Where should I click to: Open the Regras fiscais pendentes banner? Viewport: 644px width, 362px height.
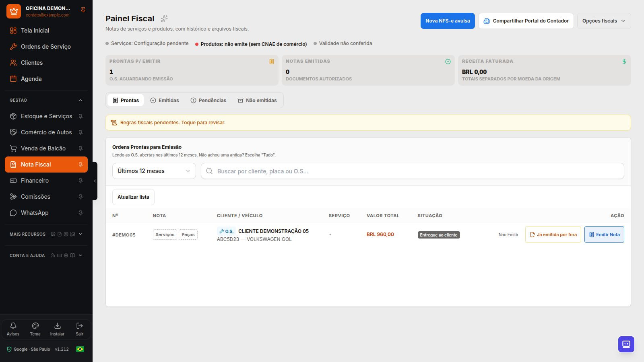[x=368, y=123]
